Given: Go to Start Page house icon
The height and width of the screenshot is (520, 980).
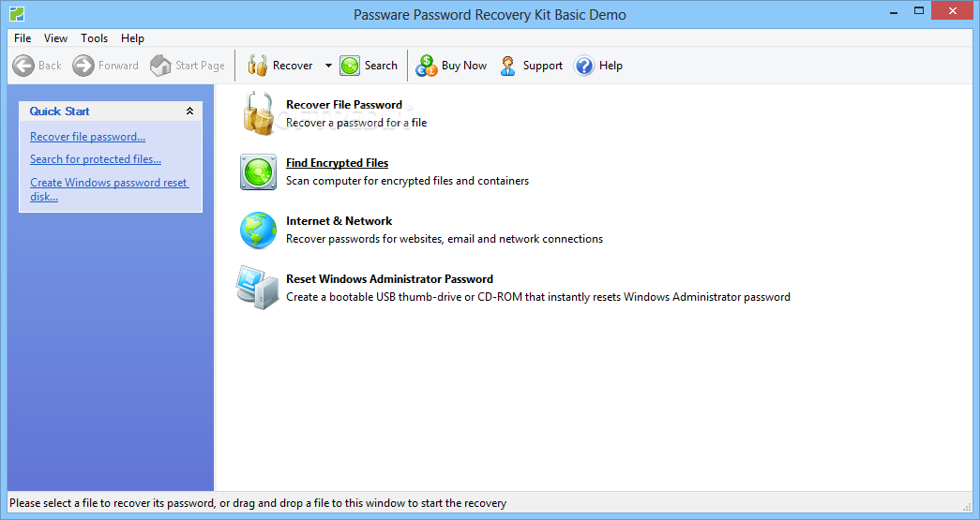Looking at the screenshot, I should (160, 66).
